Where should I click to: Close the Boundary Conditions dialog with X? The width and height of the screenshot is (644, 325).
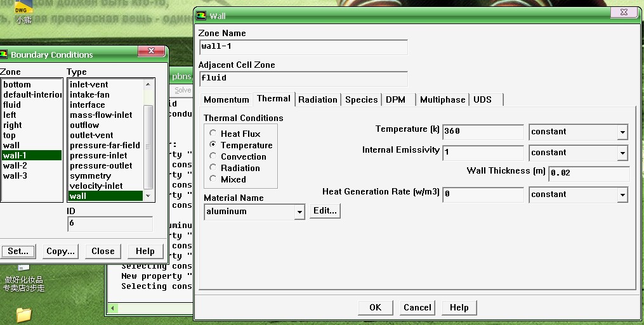point(151,51)
